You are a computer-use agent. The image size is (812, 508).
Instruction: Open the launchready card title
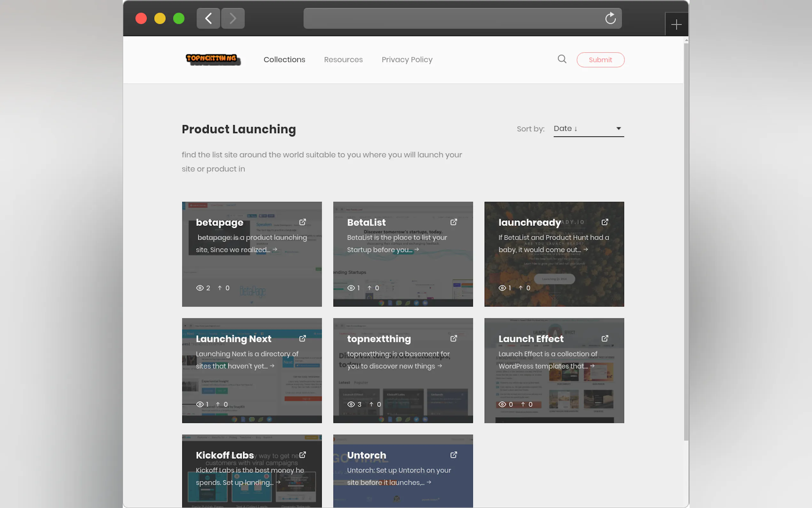click(529, 222)
